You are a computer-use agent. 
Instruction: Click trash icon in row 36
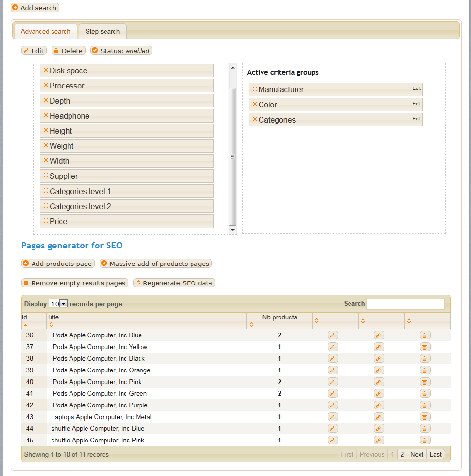(x=425, y=335)
